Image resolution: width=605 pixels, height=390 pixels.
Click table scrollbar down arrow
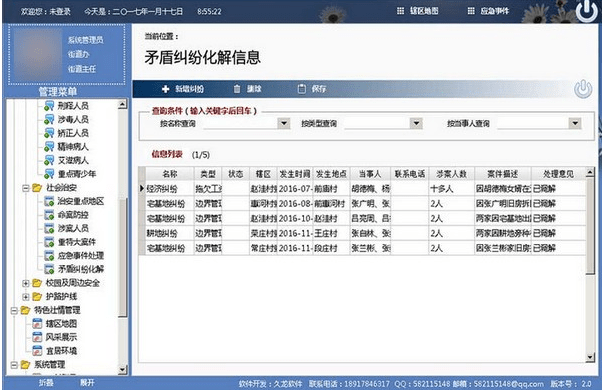click(590, 357)
